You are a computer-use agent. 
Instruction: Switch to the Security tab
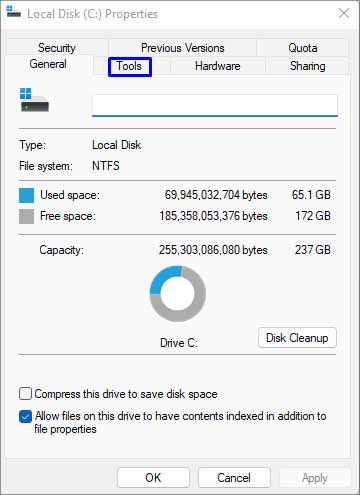(57, 48)
